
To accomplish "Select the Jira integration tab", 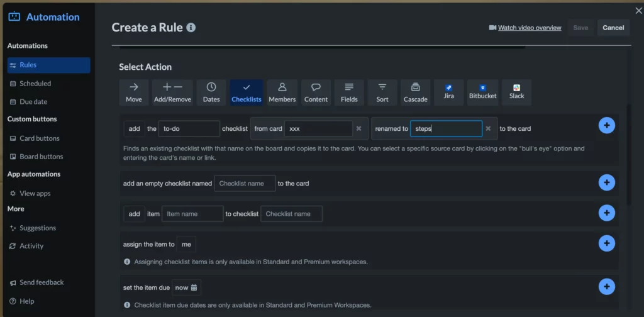I will [x=448, y=92].
